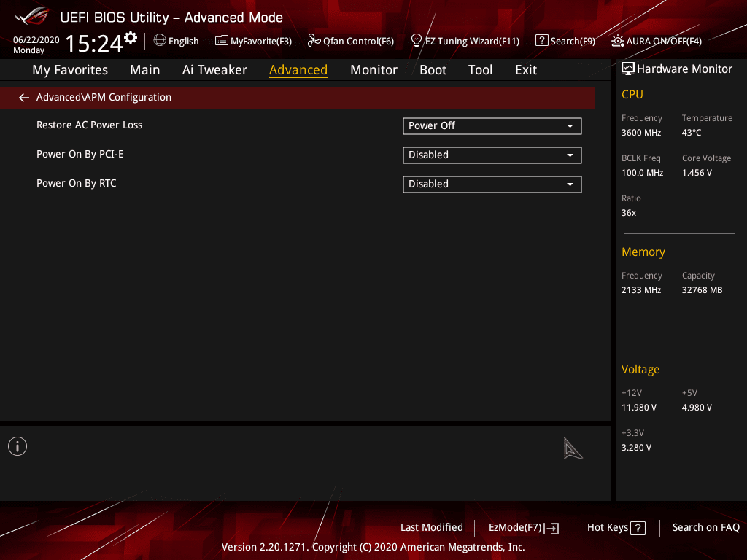
Task: Click memory frequency 2133 MHz value
Action: click(641, 290)
